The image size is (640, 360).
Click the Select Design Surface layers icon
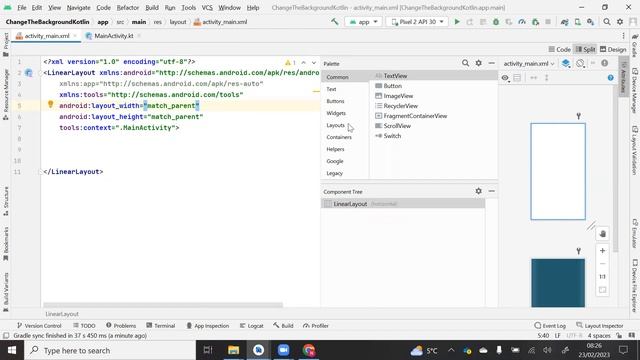[566, 63]
